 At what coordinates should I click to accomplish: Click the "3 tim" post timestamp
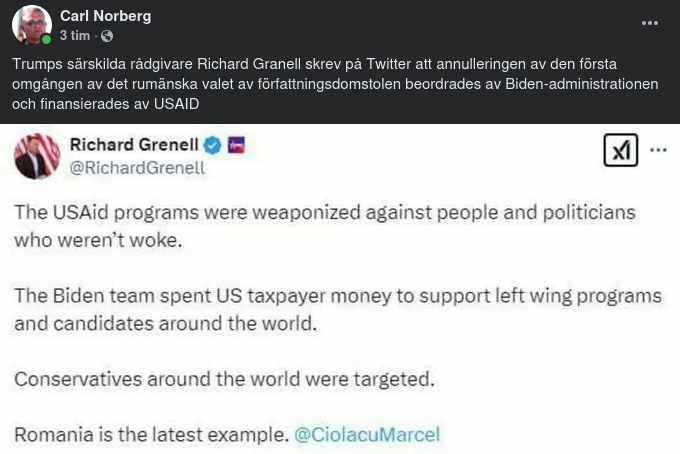click(x=74, y=36)
